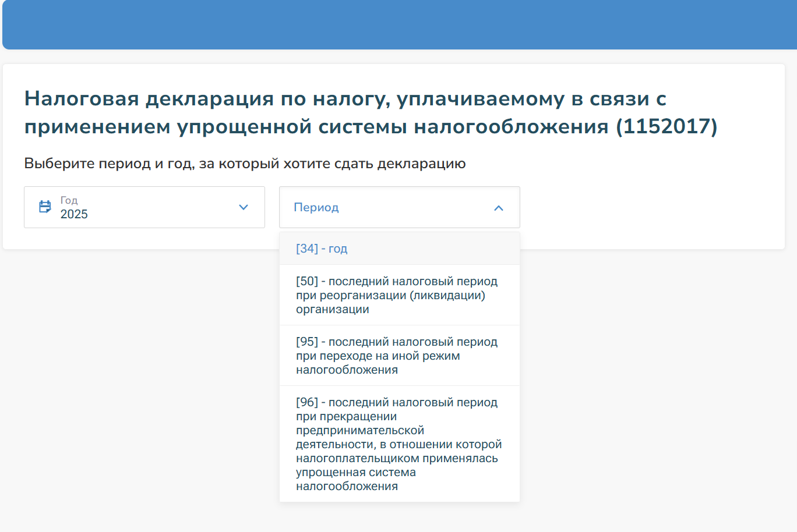The width and height of the screenshot is (797, 532).
Task: Click the blue header banner at the top
Action: point(398,24)
